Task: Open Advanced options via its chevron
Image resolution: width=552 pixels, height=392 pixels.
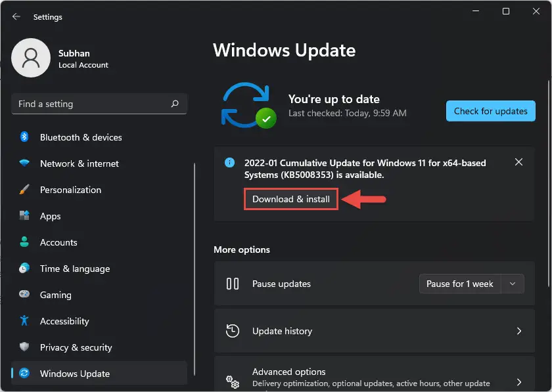Action: tap(519, 382)
